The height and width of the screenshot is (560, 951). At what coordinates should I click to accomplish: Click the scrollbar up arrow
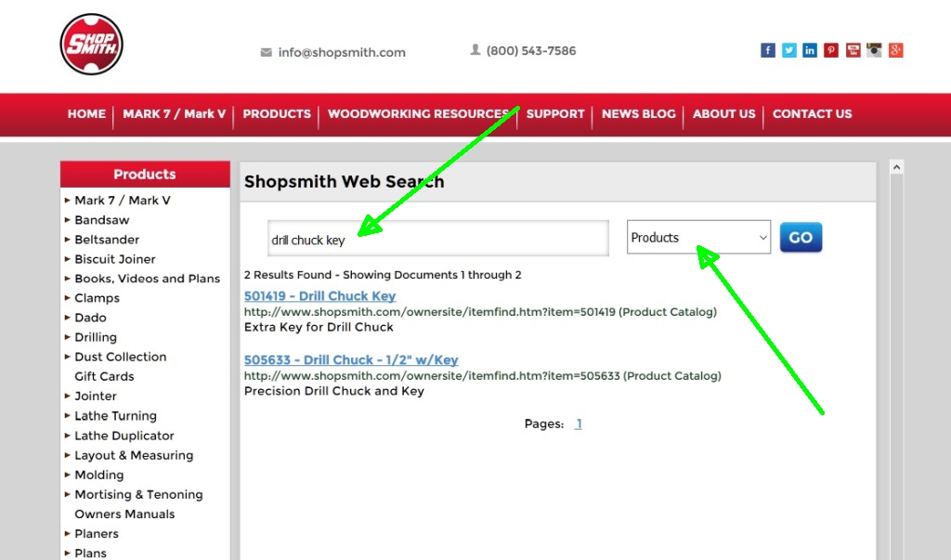896,167
